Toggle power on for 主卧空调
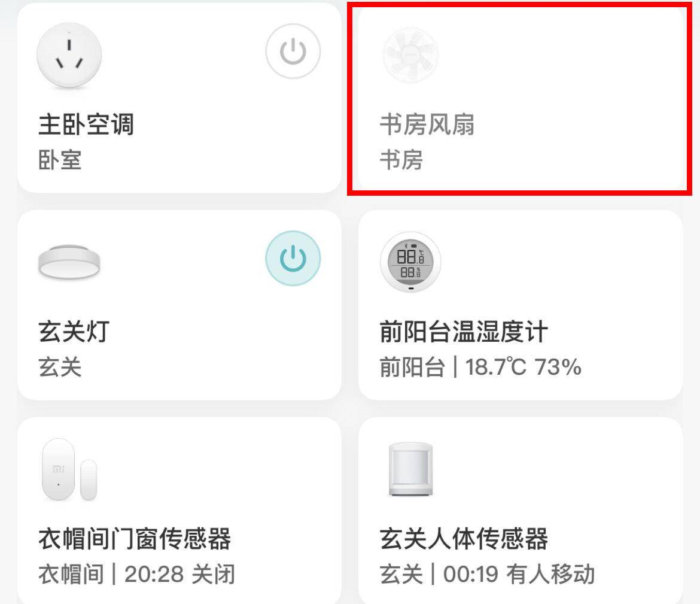 click(x=293, y=51)
